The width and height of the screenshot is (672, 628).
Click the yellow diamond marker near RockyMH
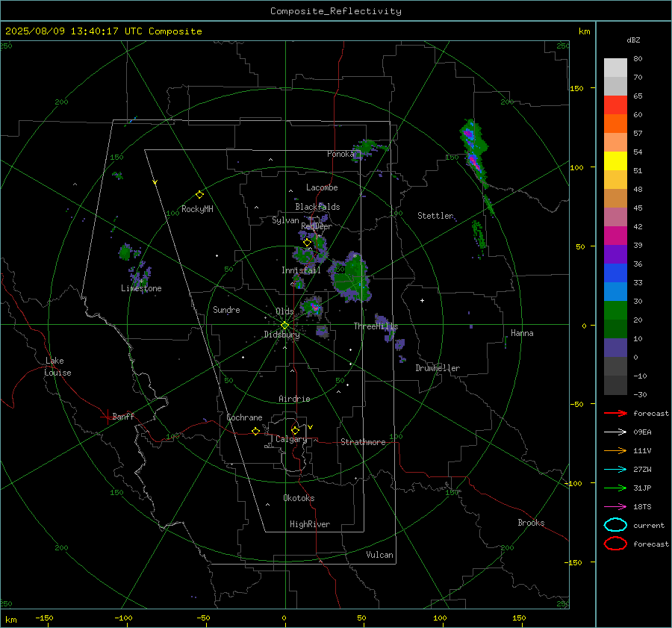199,195
